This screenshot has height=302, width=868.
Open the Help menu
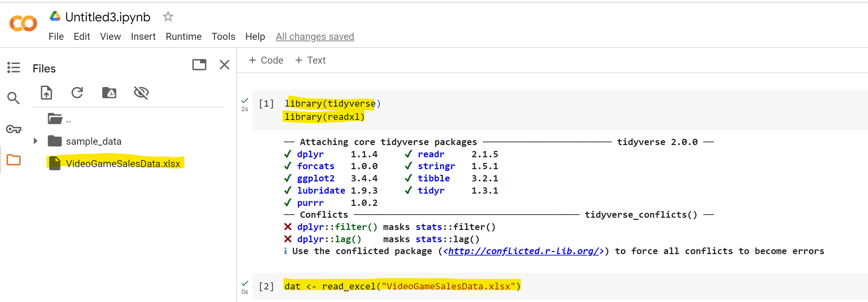(255, 36)
